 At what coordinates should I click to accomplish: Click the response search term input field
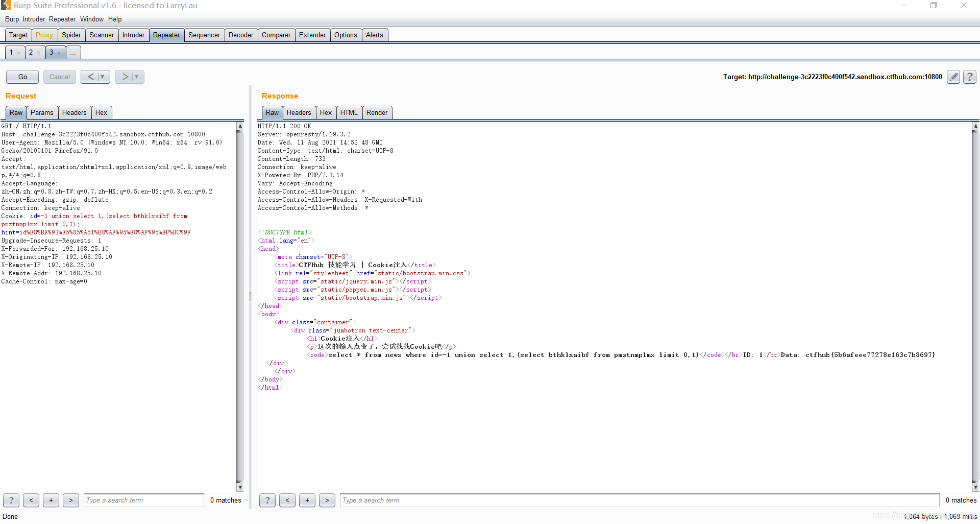pos(640,501)
